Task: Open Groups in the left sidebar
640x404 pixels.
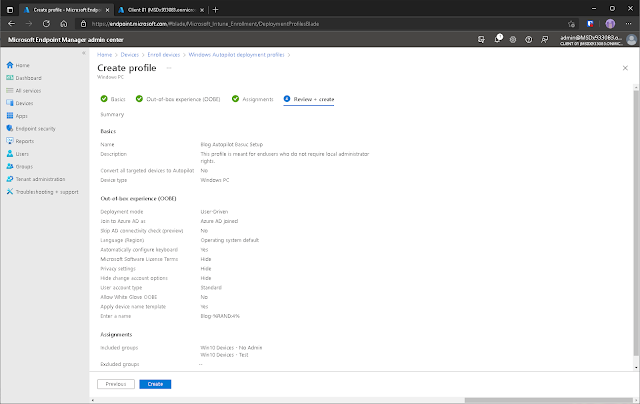Action: [19, 166]
